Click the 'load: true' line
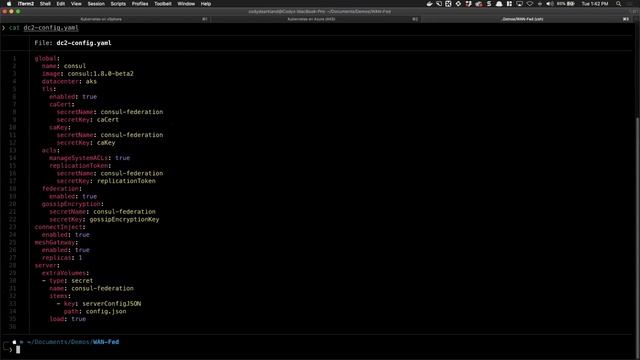This screenshot has height=360, width=640. (68, 319)
